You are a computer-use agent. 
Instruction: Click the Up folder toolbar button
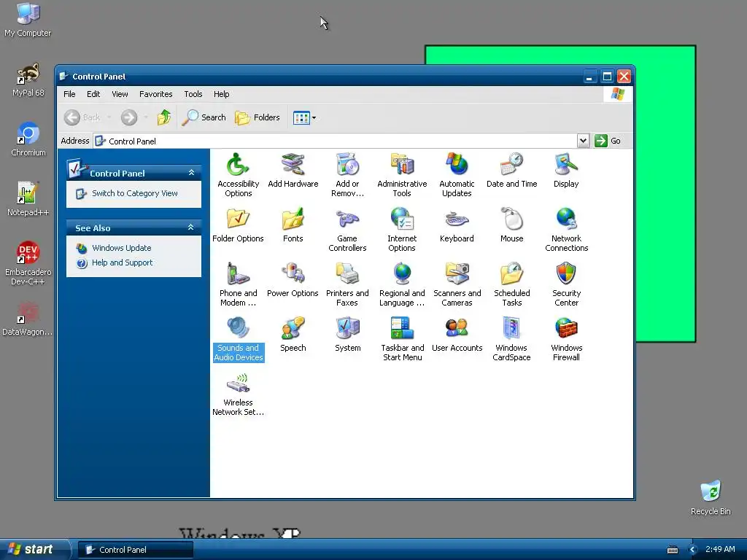164,117
